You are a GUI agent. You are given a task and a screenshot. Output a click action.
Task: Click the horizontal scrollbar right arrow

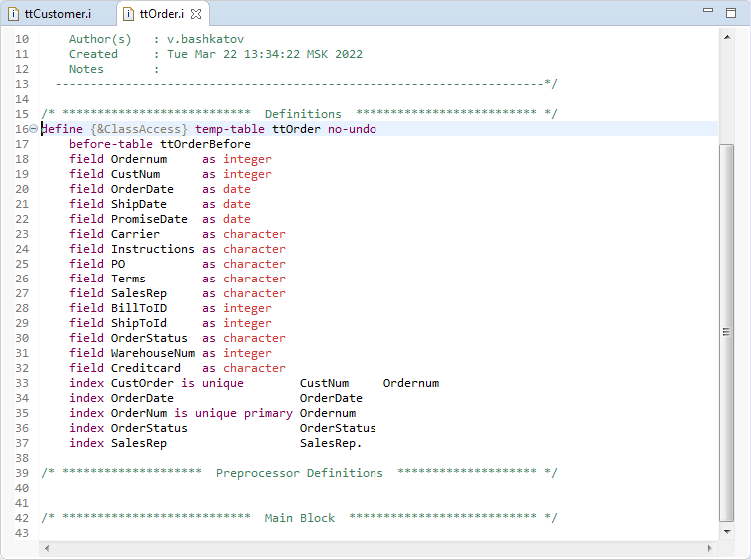pyautogui.click(x=709, y=548)
